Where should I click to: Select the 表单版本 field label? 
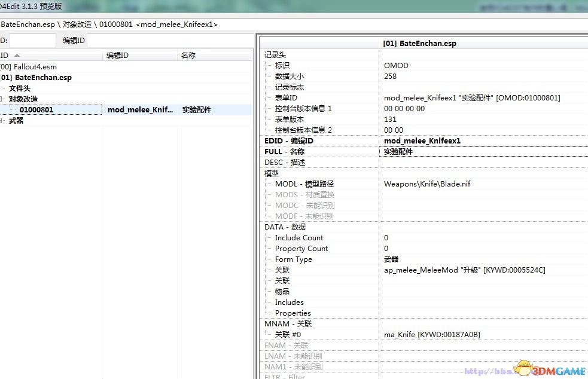click(x=289, y=119)
